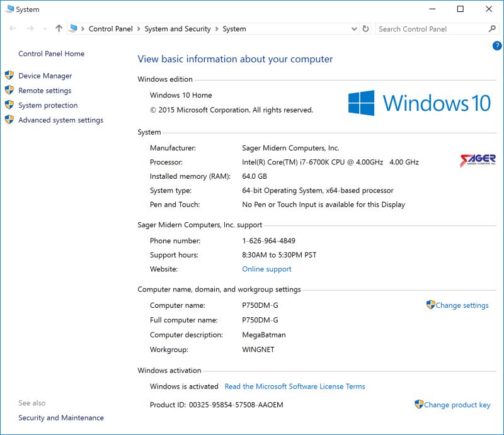Screen dimensions: 504x435
Task: Click the computer description MegaBatman
Action: coord(264,335)
